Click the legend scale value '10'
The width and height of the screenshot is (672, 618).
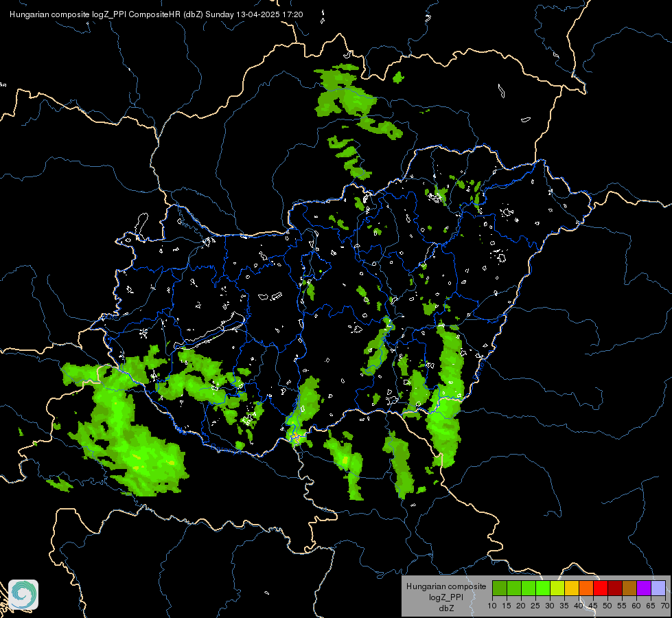click(492, 606)
